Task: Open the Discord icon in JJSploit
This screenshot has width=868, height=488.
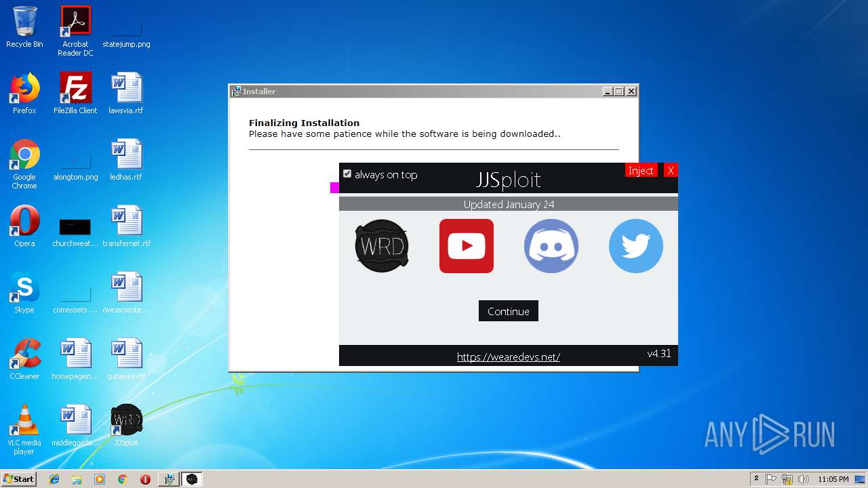Action: click(x=551, y=246)
